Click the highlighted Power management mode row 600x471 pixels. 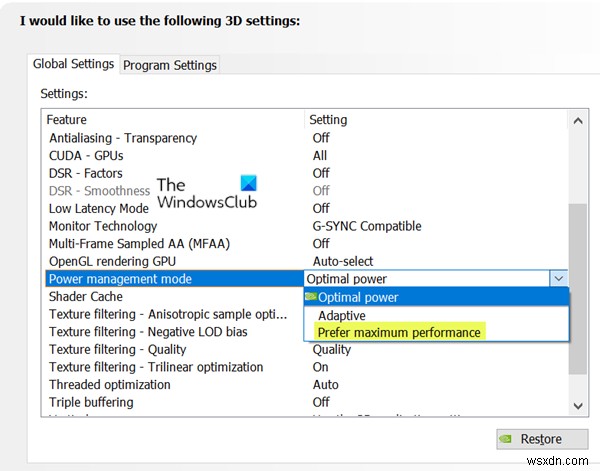[174, 279]
